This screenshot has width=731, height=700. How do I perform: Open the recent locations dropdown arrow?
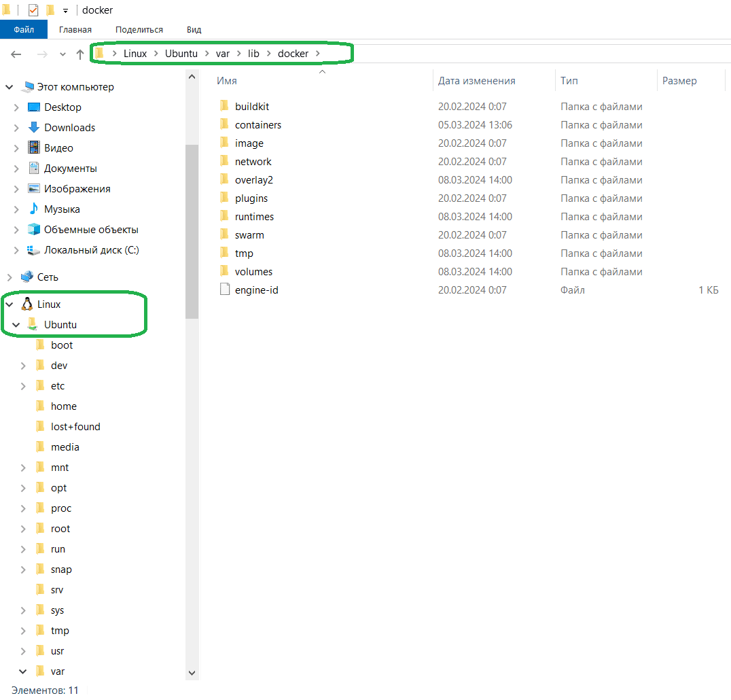pos(63,54)
